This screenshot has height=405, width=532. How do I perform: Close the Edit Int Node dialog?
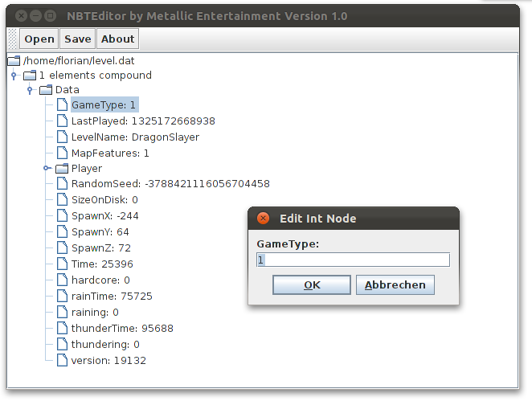point(263,218)
